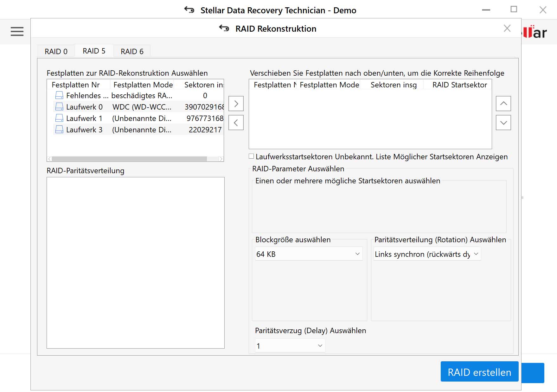Image resolution: width=557 pixels, height=392 pixels.
Task: Select the Laufwerk 1 row text
Action: pyautogui.click(x=84, y=118)
